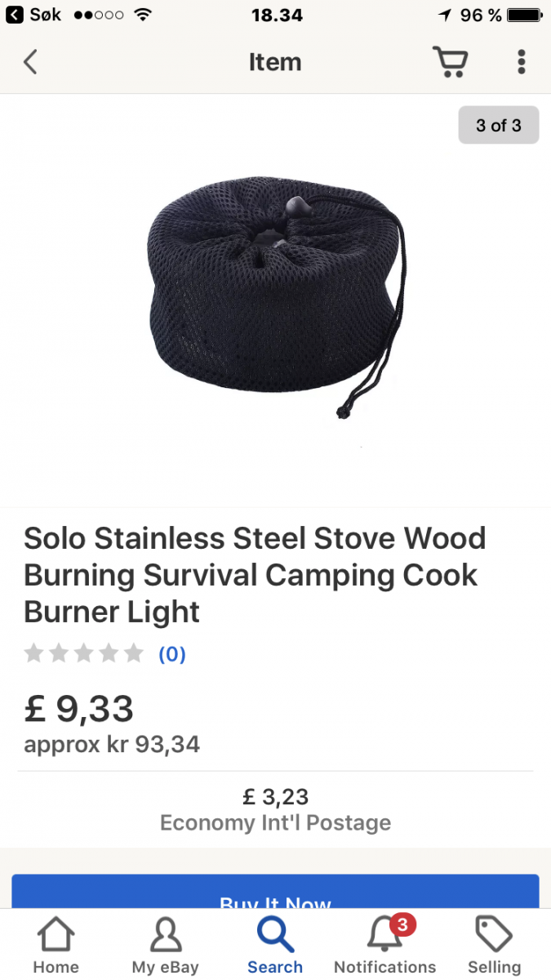Viewport: 551px width, 980px height.
Task: Tap the Solo Stainless Steel Stove title
Action: (255, 575)
